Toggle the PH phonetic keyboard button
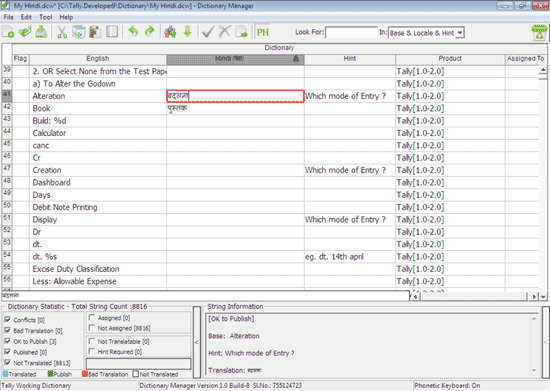The image size is (550, 391). click(x=263, y=32)
